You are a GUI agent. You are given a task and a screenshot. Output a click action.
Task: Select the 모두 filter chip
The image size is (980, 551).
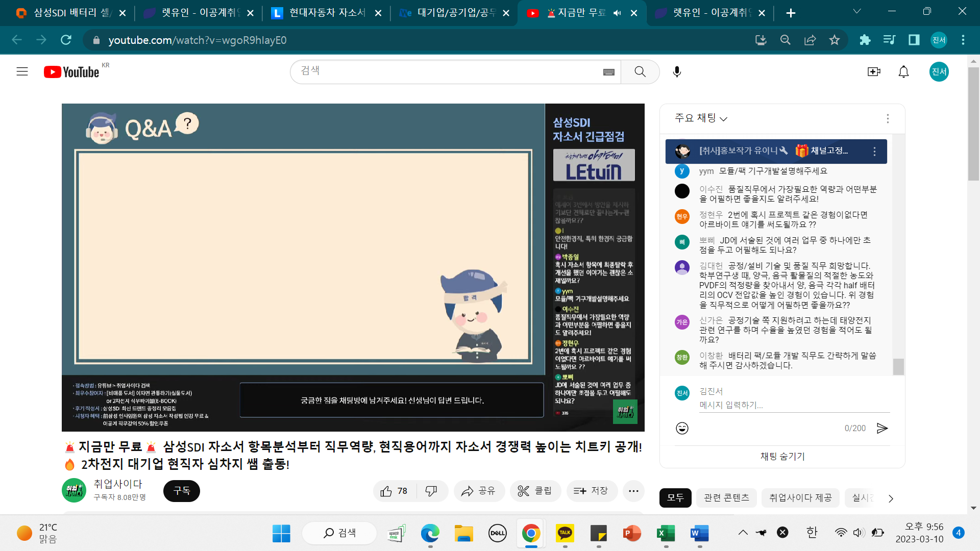pos(675,498)
